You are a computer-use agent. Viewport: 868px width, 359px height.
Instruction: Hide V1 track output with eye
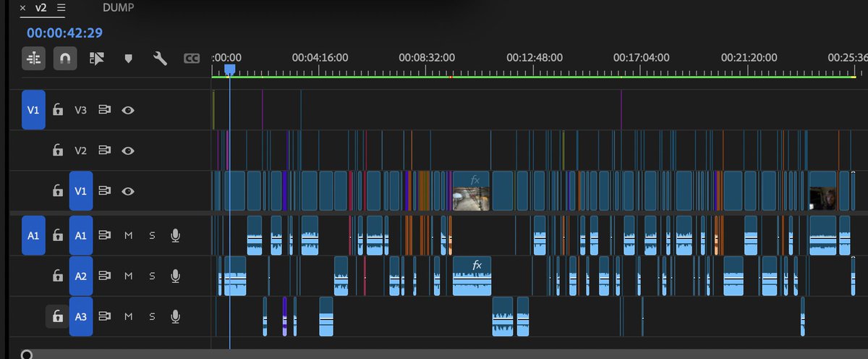point(128,191)
